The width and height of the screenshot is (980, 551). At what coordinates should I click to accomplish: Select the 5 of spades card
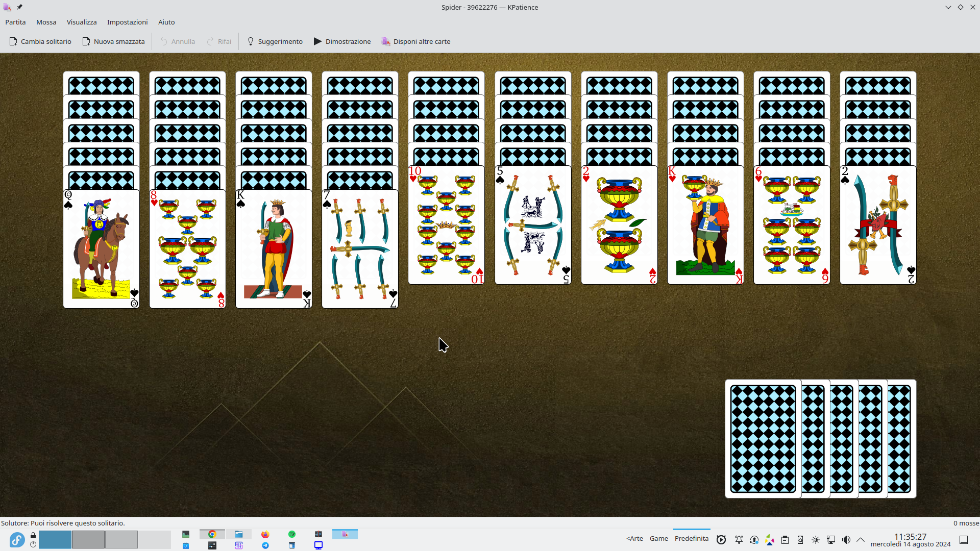tap(533, 225)
